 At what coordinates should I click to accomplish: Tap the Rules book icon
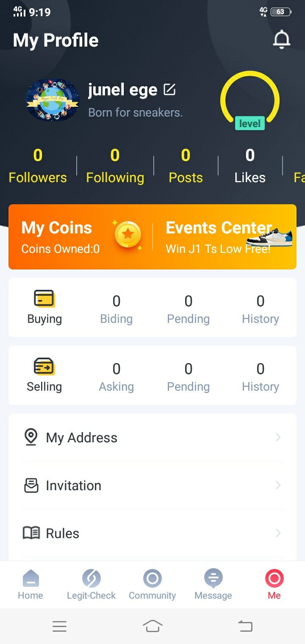click(x=31, y=533)
